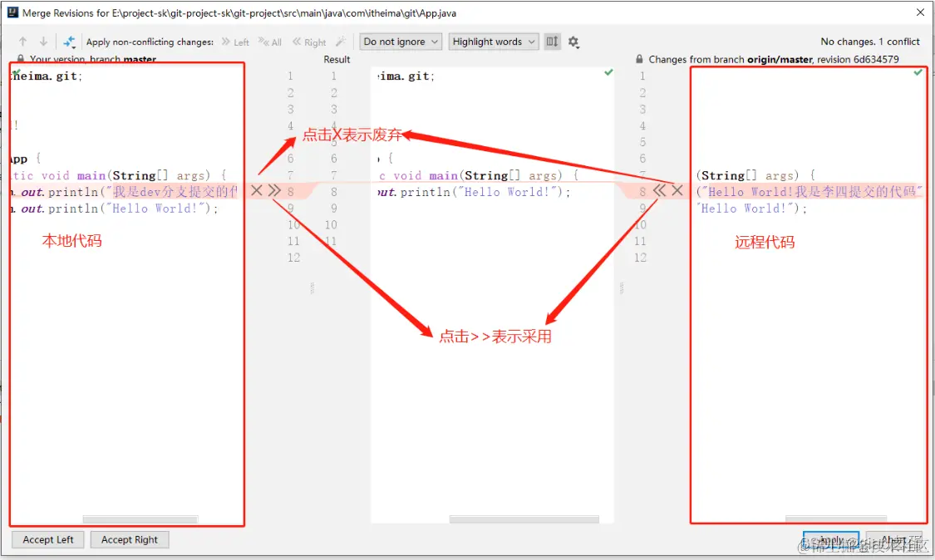935x560 pixels.
Task: Click the Accept Left button
Action: pyautogui.click(x=48, y=540)
